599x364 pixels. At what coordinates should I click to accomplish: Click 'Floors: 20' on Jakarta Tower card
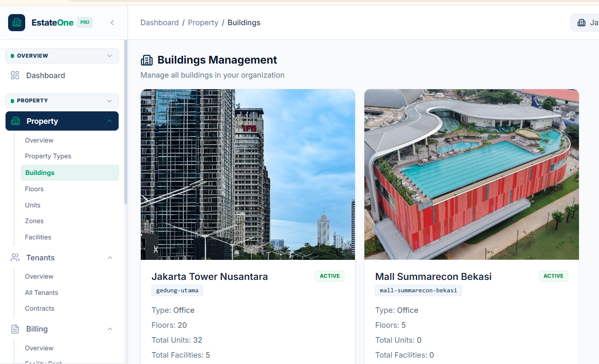tap(169, 325)
